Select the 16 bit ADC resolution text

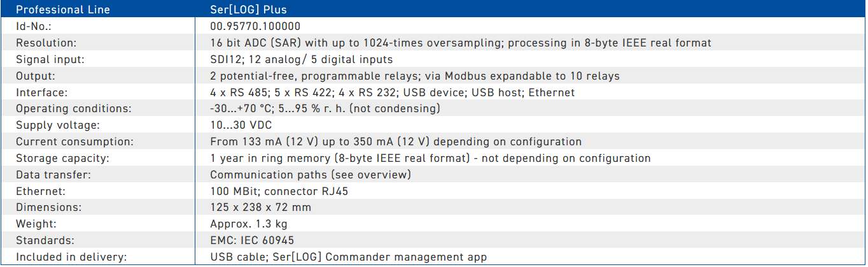461,43
